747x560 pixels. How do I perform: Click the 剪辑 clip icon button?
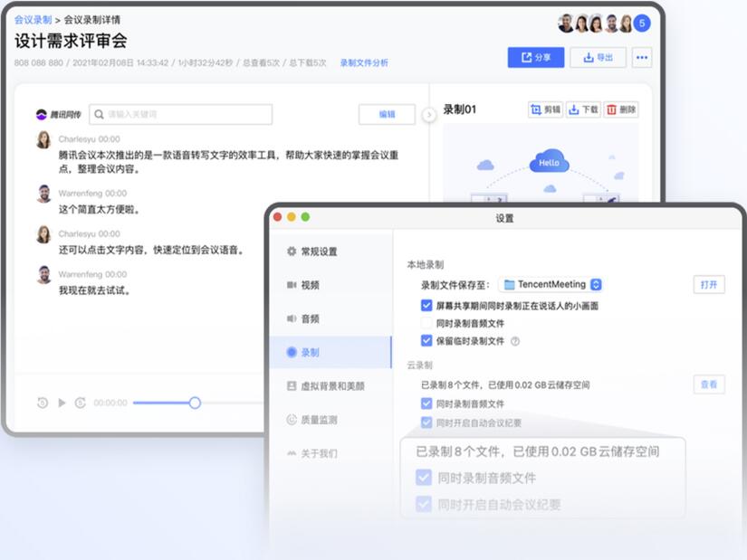[x=545, y=109]
